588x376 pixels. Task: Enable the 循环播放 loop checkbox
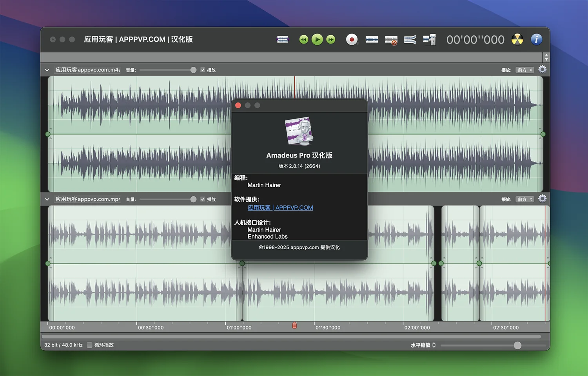click(x=89, y=345)
